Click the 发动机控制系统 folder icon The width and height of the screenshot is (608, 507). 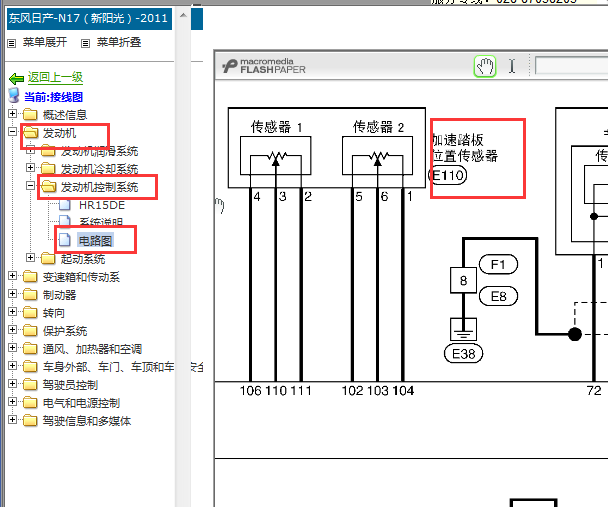pos(49,187)
